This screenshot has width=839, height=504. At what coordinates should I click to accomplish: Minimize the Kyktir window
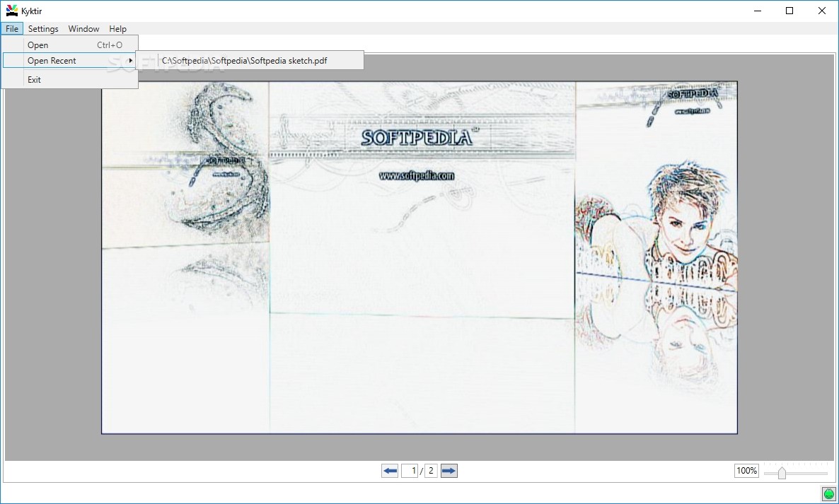[758, 11]
